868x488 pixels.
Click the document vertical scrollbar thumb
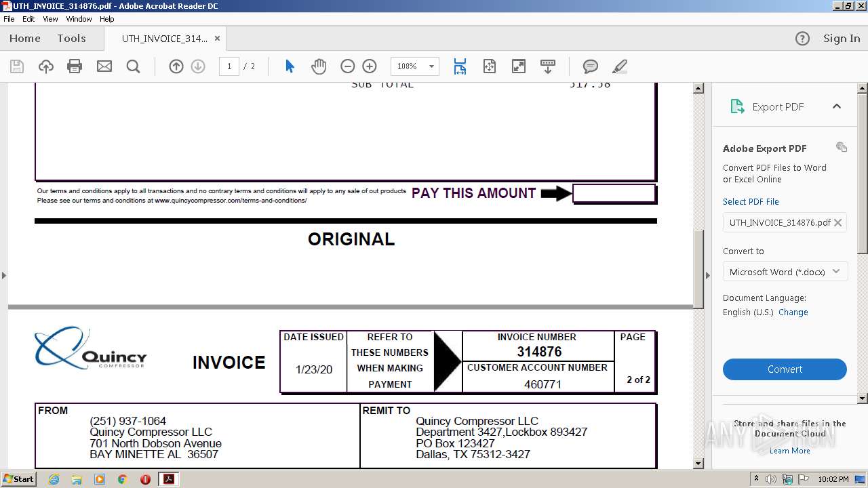coord(698,269)
